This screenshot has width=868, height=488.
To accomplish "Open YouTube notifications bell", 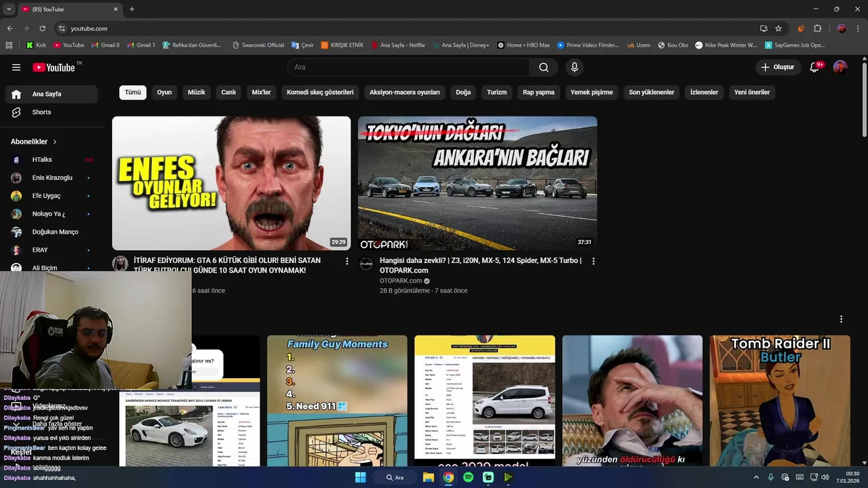I will coord(816,67).
